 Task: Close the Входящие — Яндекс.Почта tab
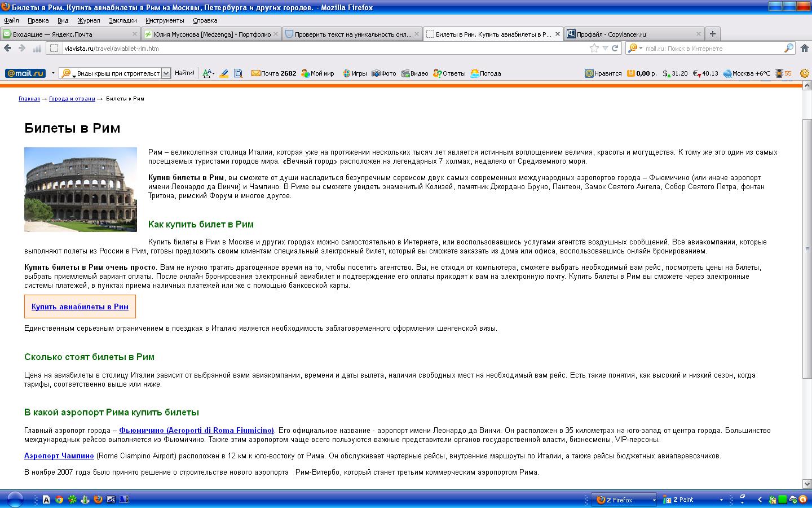pyautogui.click(x=135, y=34)
